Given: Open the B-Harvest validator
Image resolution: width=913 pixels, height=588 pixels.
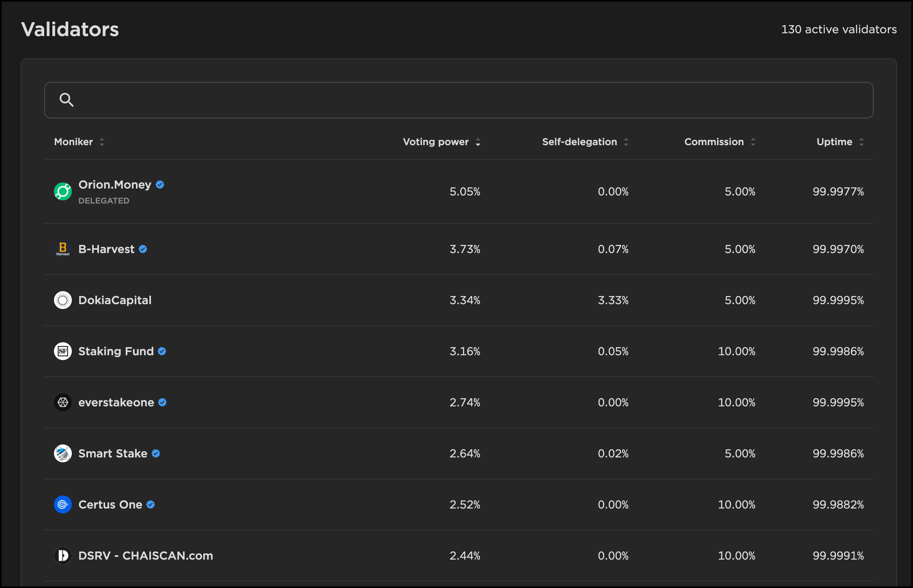Looking at the screenshot, I should click(106, 249).
